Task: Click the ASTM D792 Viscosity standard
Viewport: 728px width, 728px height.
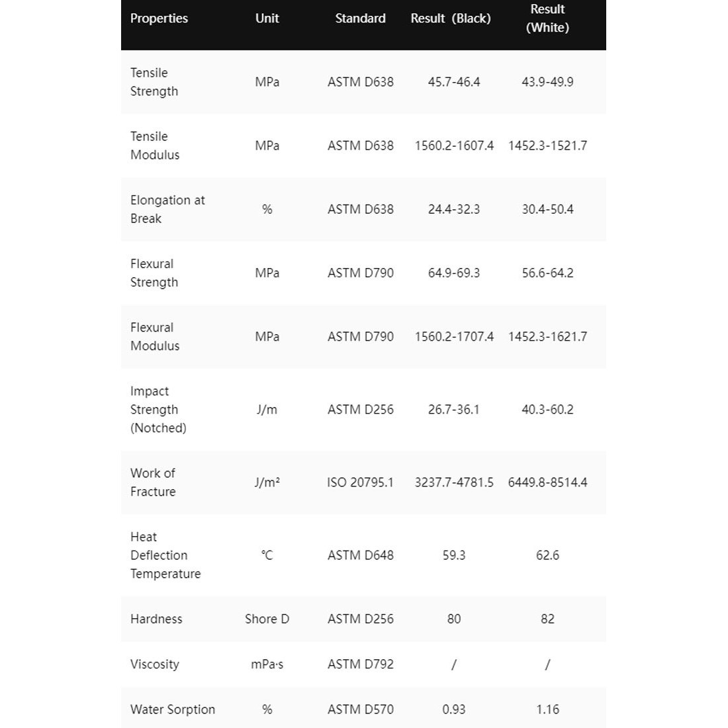Action: pos(360,664)
